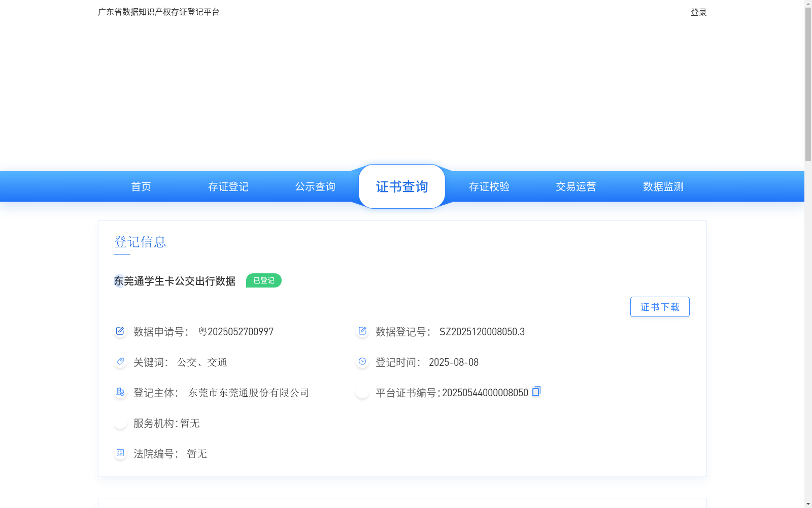
Task: Switch to the 公示查询 tab
Action: click(315, 186)
